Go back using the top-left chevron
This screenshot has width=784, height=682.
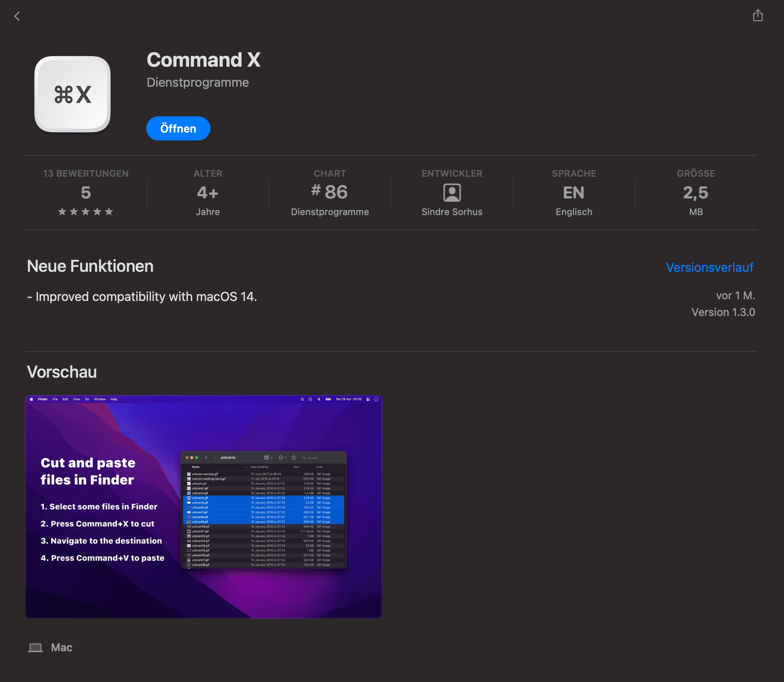point(17,16)
